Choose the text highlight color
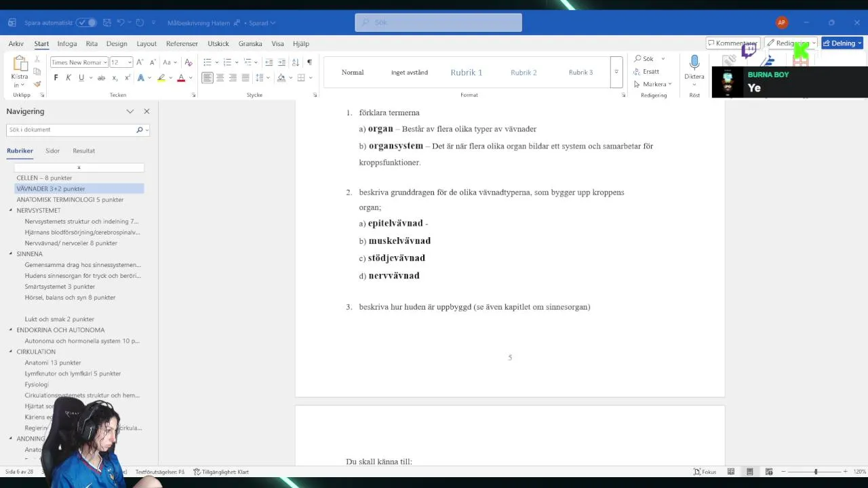Image resolution: width=868 pixels, height=488 pixels. click(161, 78)
